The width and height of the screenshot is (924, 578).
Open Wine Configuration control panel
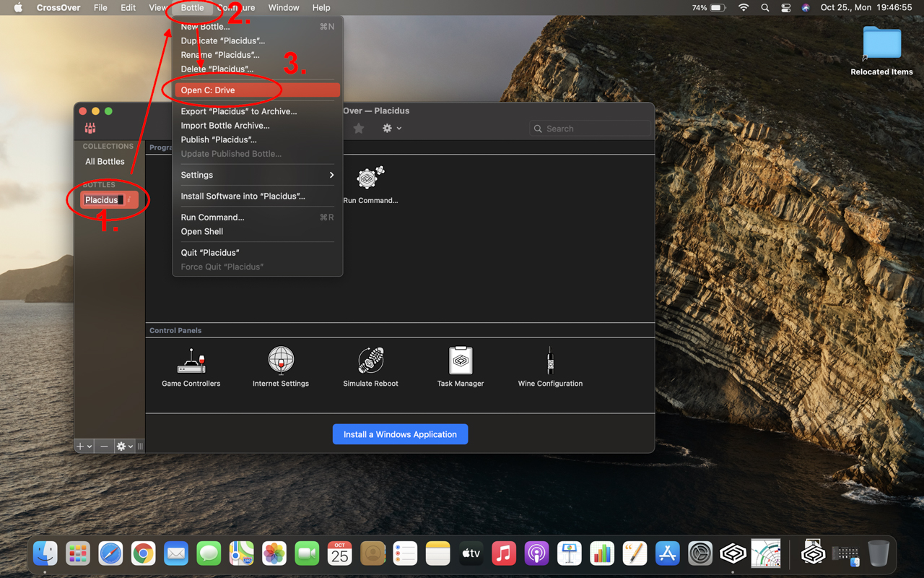550,367
